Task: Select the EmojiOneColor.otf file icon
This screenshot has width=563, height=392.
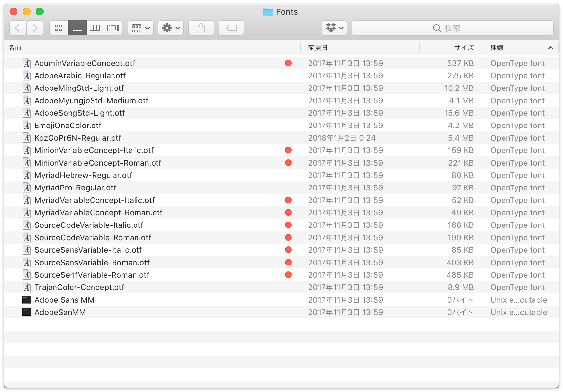Action: (27, 125)
